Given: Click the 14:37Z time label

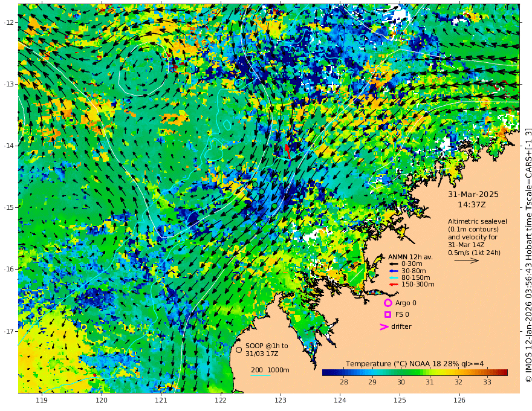Looking at the screenshot, I should [472, 205].
